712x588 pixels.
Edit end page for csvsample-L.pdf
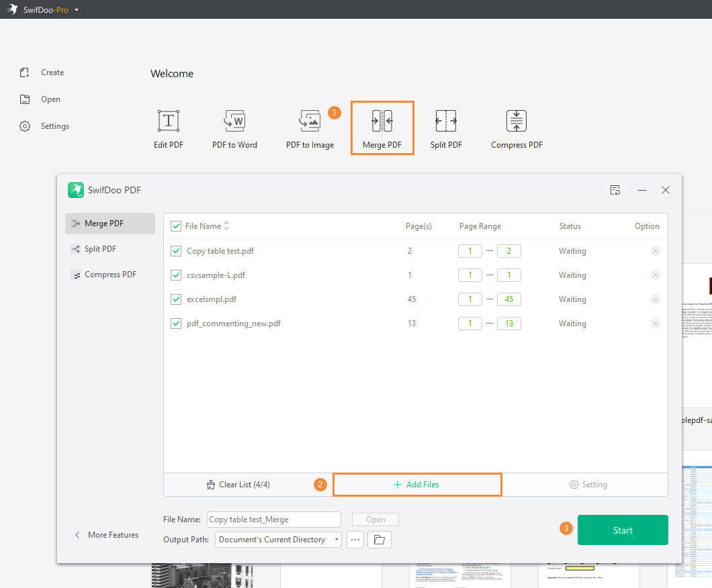point(509,275)
